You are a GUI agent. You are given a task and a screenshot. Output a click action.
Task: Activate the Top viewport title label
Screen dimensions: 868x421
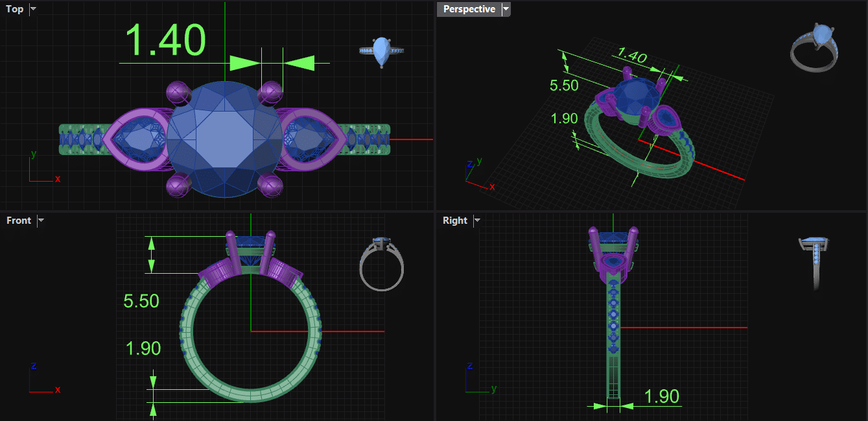pos(14,9)
